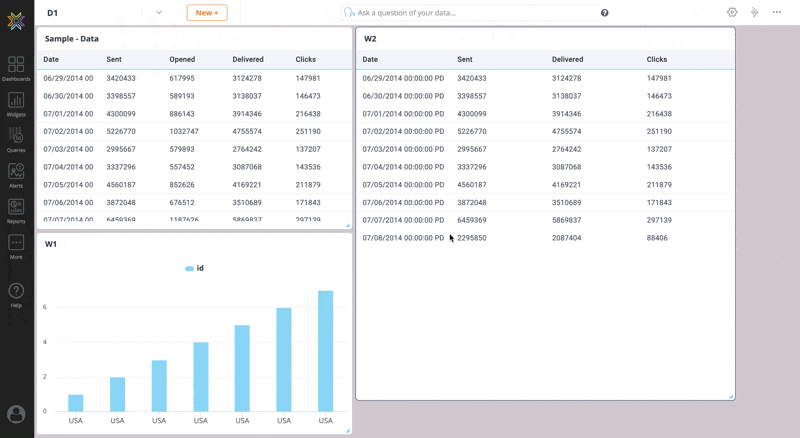The image size is (800, 438).
Task: Open dashboard settings gear icon
Action: click(x=732, y=12)
